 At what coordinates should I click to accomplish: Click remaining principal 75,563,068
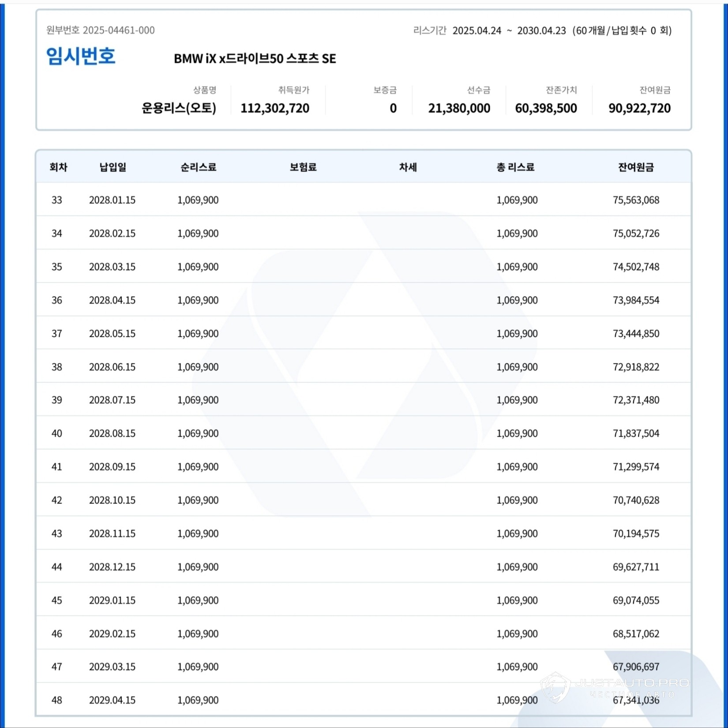(x=636, y=200)
